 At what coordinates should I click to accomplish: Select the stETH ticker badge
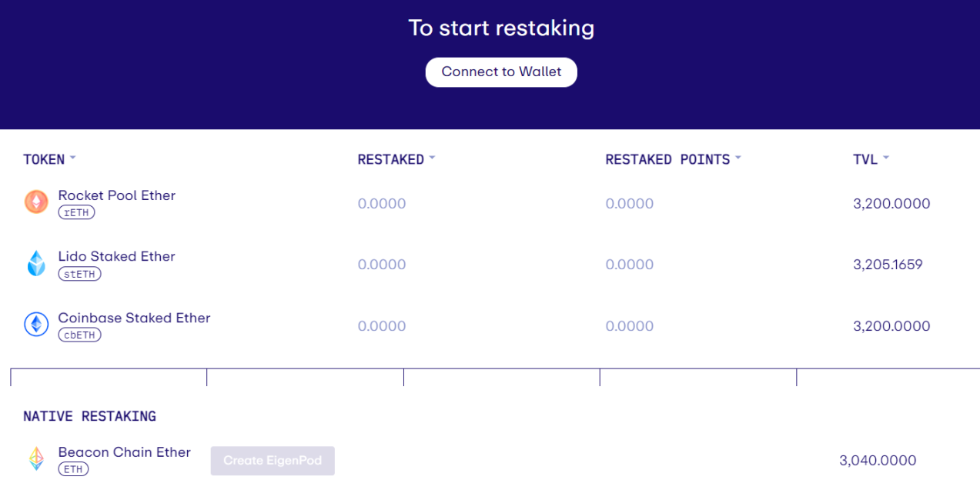pyautogui.click(x=79, y=274)
